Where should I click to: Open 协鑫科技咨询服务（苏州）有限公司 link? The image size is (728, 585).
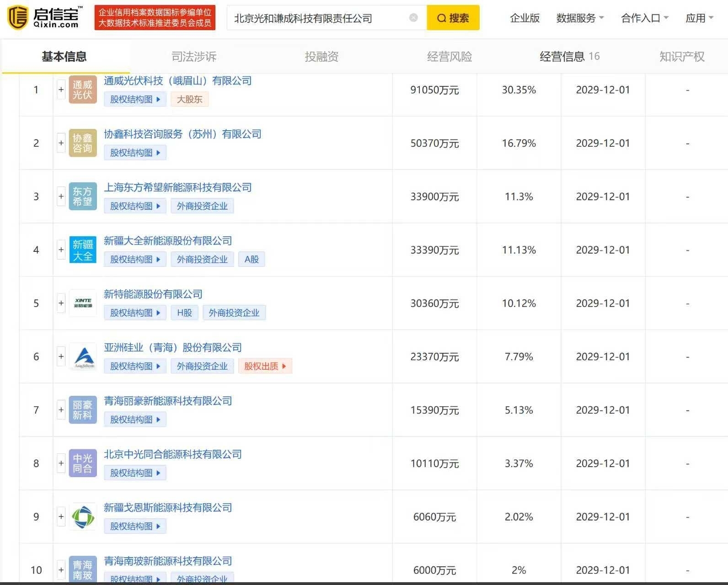[182, 134]
